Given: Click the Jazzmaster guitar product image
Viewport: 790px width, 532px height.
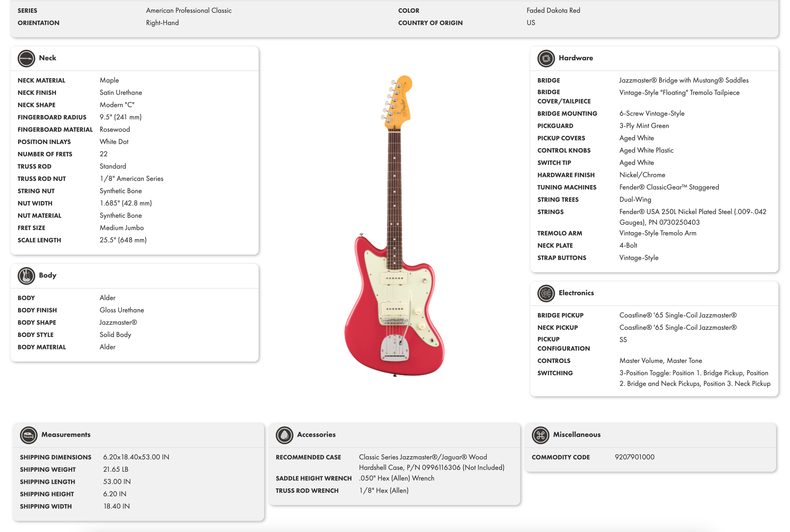Looking at the screenshot, I should (395, 226).
